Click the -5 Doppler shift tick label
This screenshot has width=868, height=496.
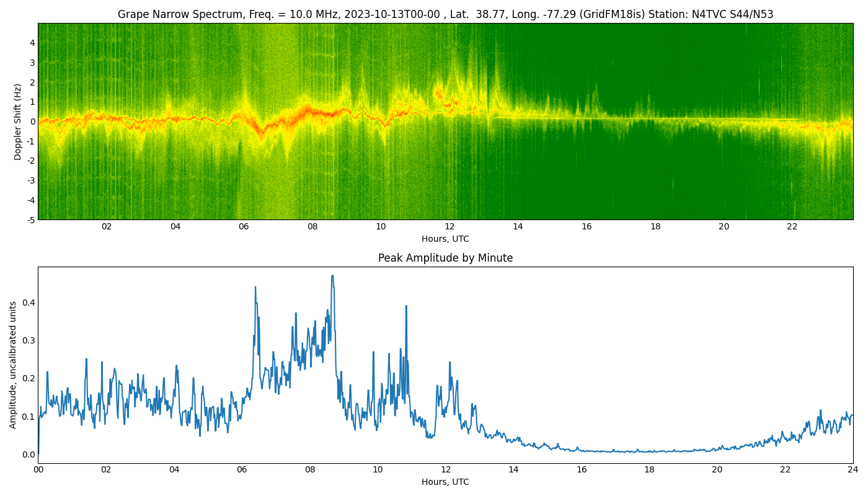(x=30, y=219)
